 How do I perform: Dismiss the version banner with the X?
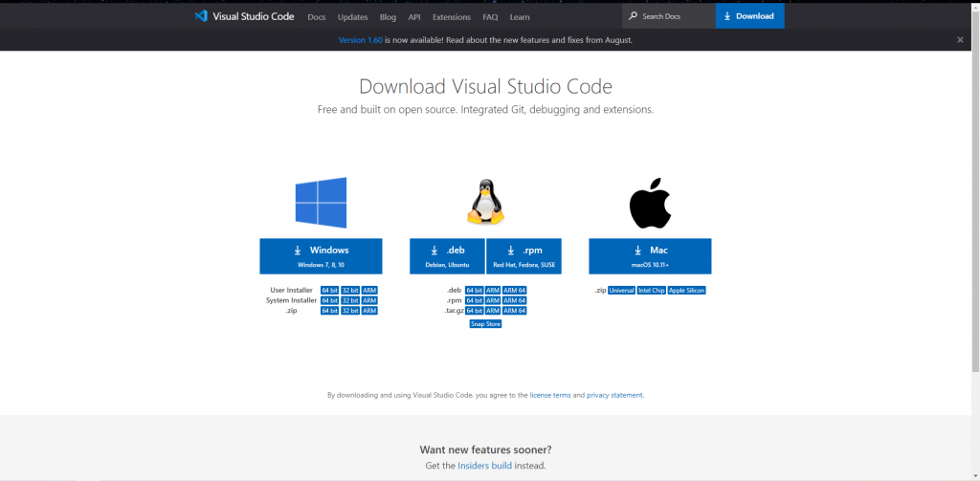(960, 39)
